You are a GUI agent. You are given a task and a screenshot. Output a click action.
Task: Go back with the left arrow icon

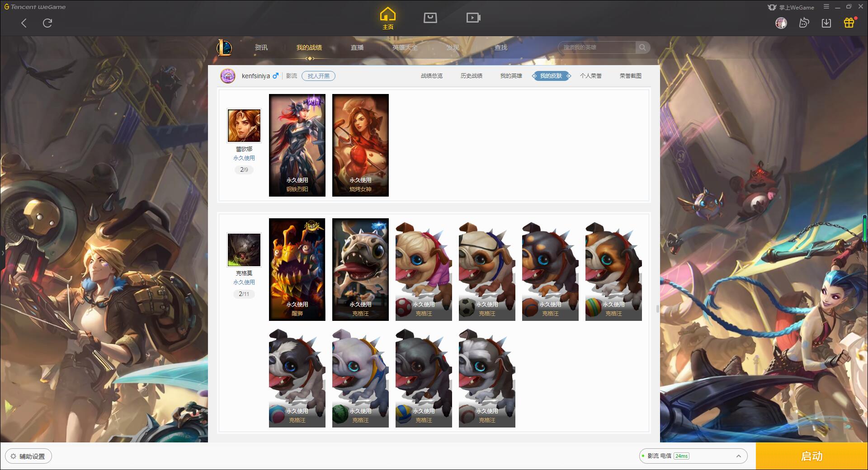coord(24,23)
